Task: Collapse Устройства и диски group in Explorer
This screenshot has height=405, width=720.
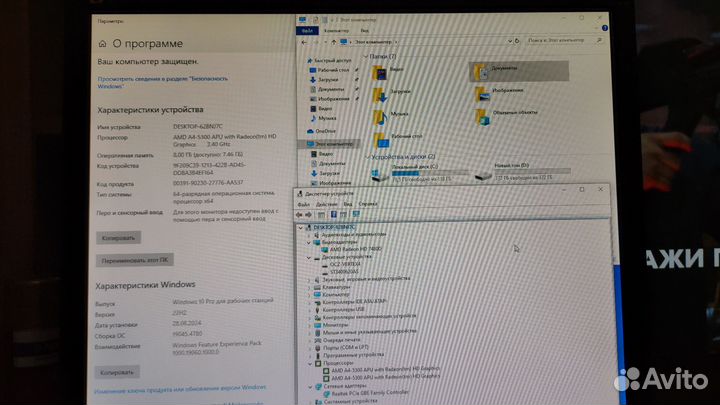Action: tap(367, 157)
